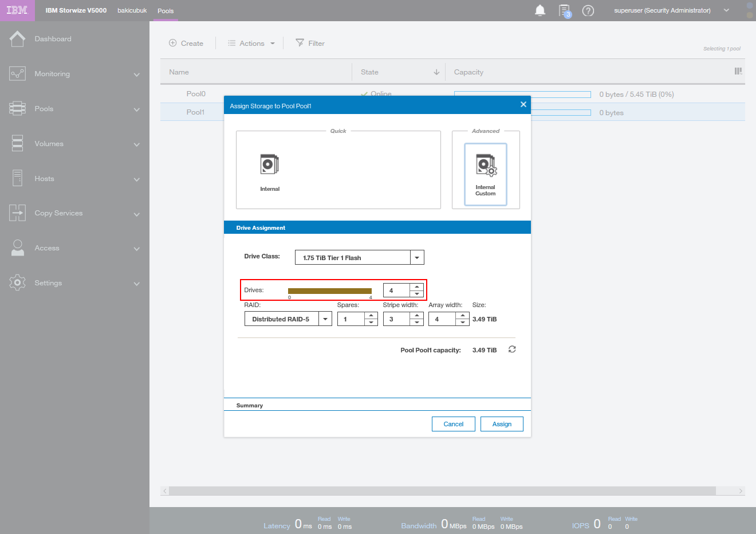This screenshot has height=534, width=756.
Task: Click the Hosts server icon
Action: click(17, 178)
